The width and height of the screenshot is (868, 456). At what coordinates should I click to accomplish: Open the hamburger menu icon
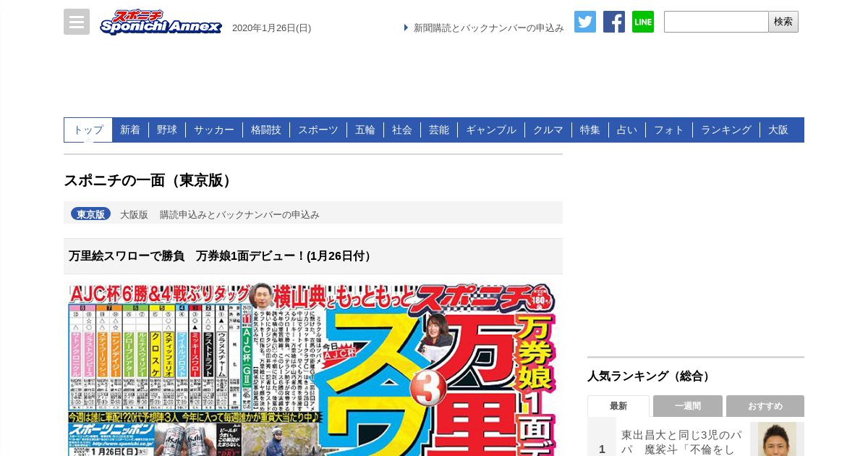(x=77, y=22)
